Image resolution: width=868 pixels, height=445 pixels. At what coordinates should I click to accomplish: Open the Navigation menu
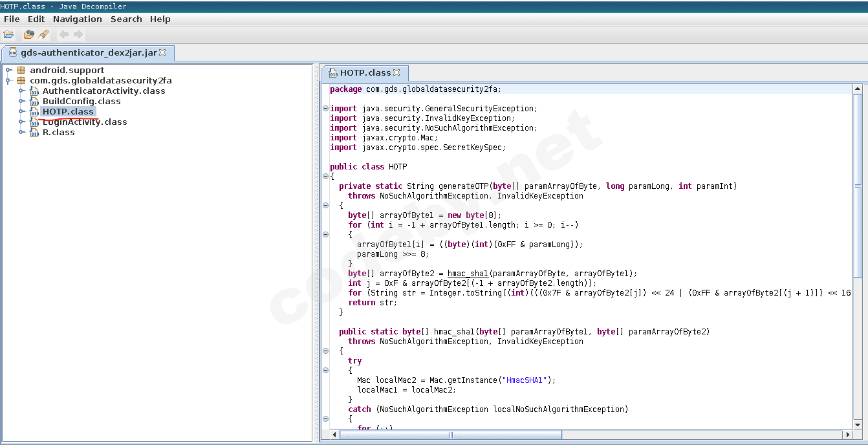click(78, 19)
